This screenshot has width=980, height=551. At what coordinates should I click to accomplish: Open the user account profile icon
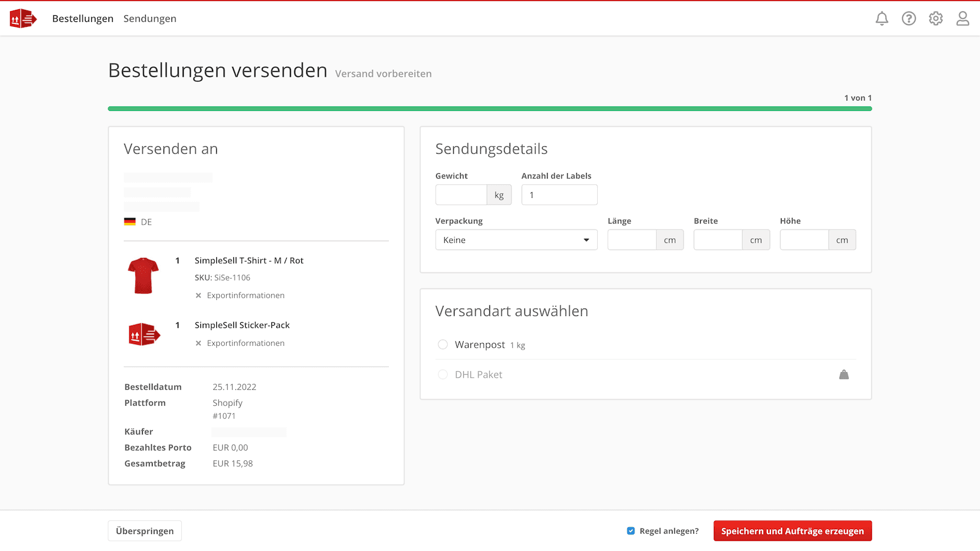[963, 18]
